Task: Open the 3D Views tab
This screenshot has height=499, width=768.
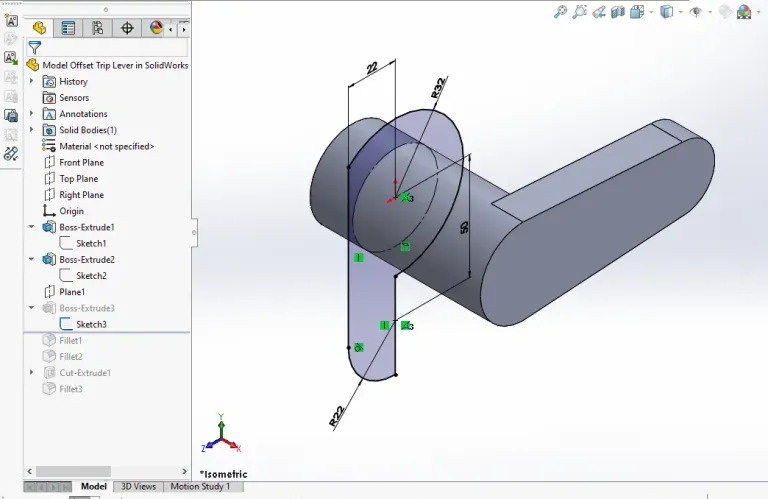Action: tap(139, 486)
